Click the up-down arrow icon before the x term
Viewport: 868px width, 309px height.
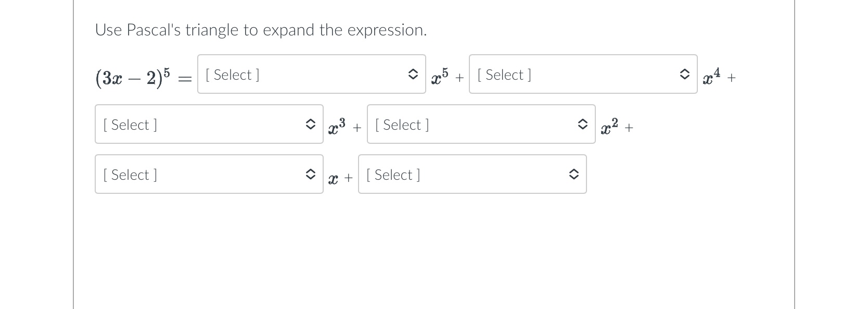pos(310,175)
